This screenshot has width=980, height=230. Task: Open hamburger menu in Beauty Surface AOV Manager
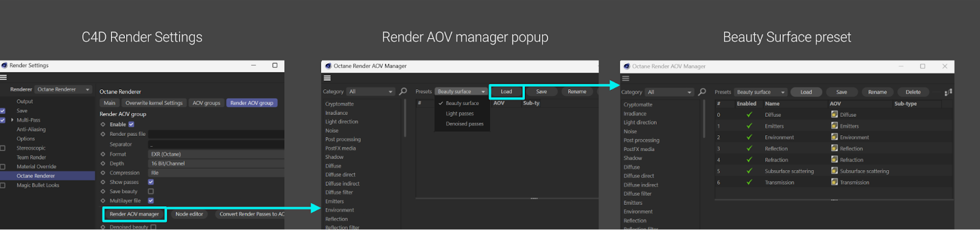pos(625,78)
